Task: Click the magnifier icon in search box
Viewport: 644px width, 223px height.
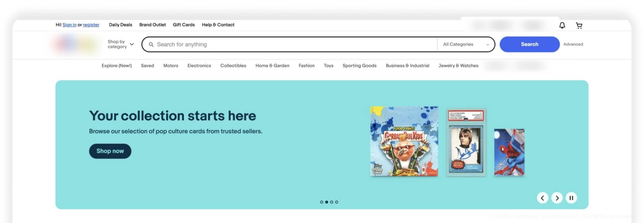Action: click(151, 44)
